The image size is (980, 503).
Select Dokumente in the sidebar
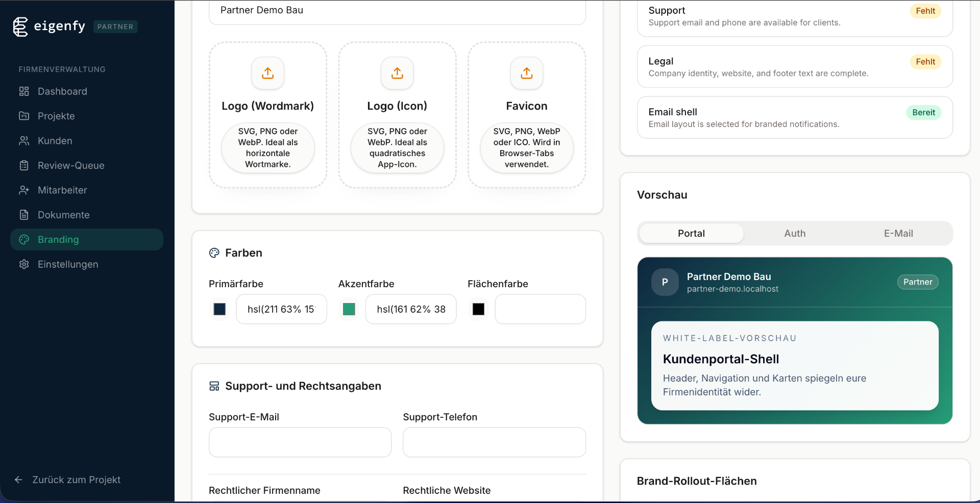[63, 215]
